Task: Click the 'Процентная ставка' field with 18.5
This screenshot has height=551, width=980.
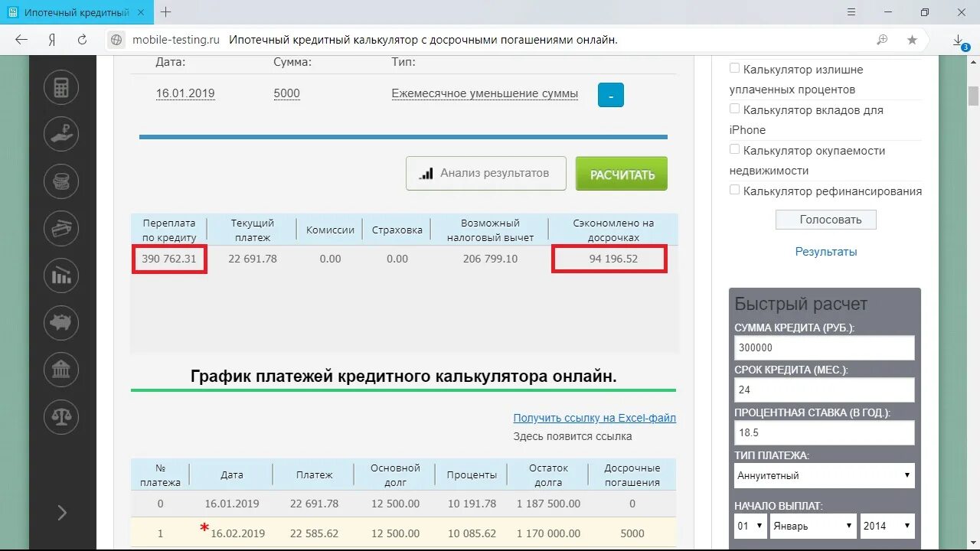Action: [824, 432]
